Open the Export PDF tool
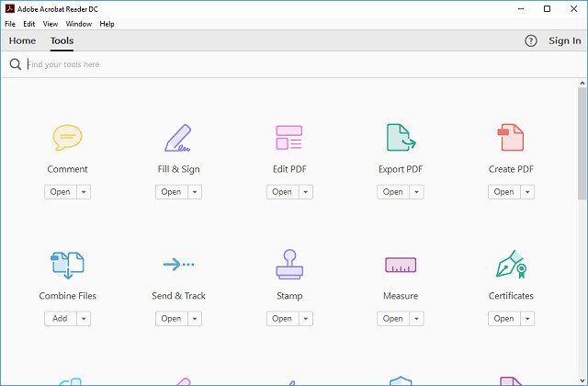The height and width of the screenshot is (386, 588). pyautogui.click(x=393, y=192)
